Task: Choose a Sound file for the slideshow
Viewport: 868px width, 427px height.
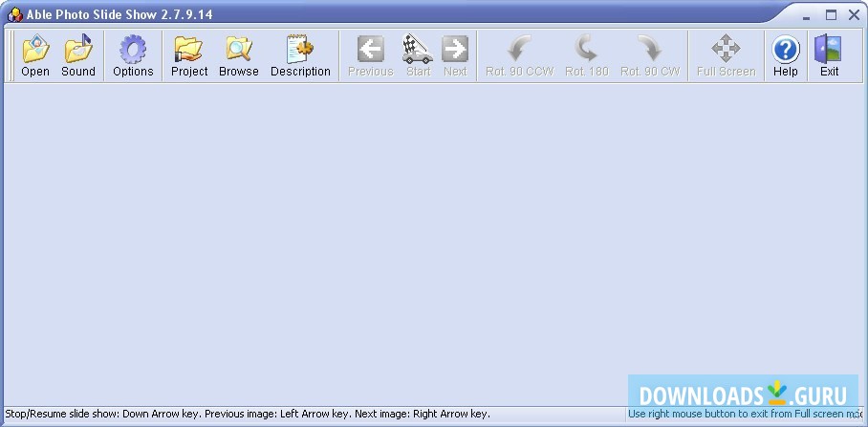Action: click(x=78, y=55)
